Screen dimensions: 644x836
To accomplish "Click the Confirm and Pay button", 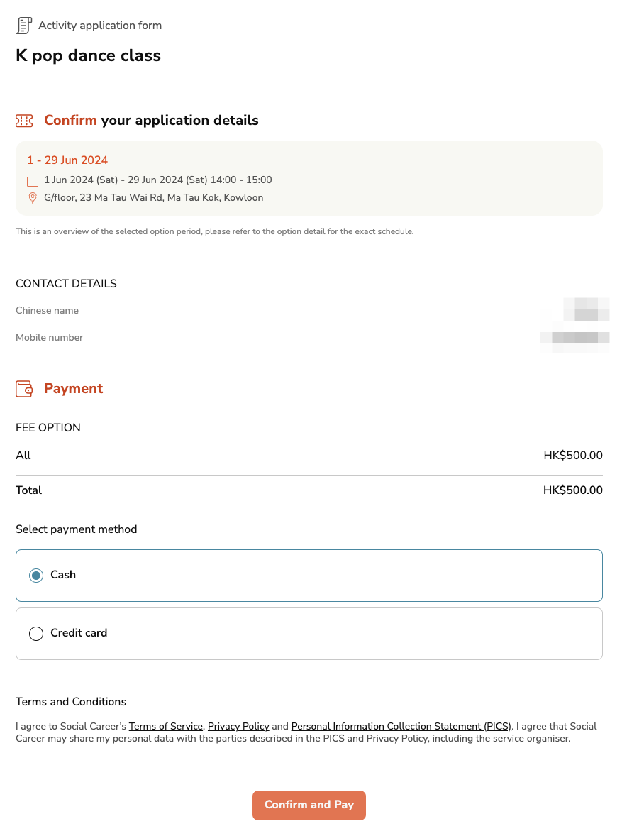I will coord(309,805).
